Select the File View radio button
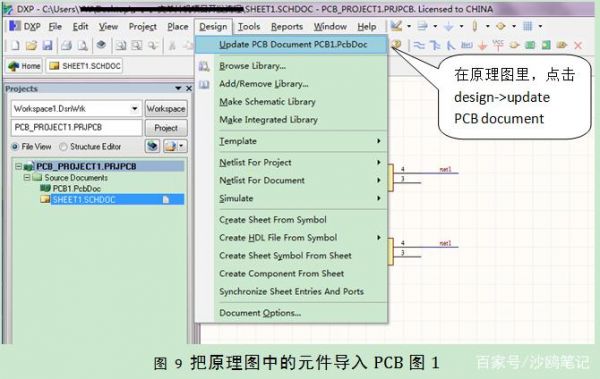 click(15, 147)
